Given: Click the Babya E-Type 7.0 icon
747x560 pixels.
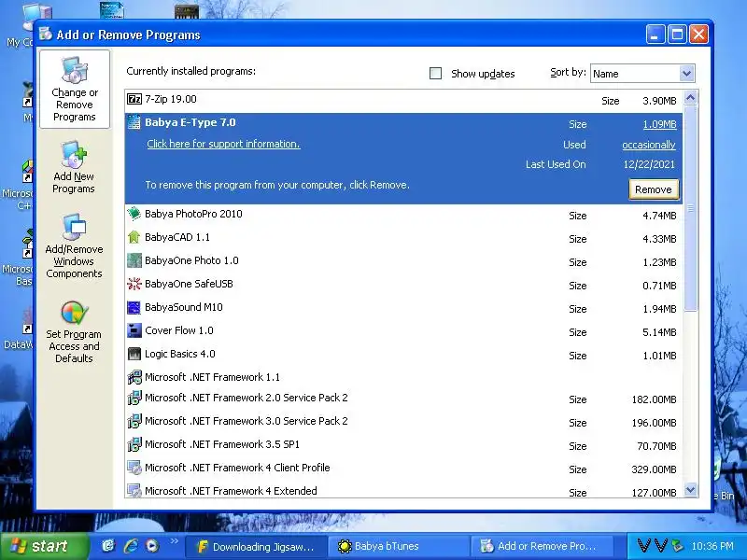Looking at the screenshot, I should [x=134, y=122].
